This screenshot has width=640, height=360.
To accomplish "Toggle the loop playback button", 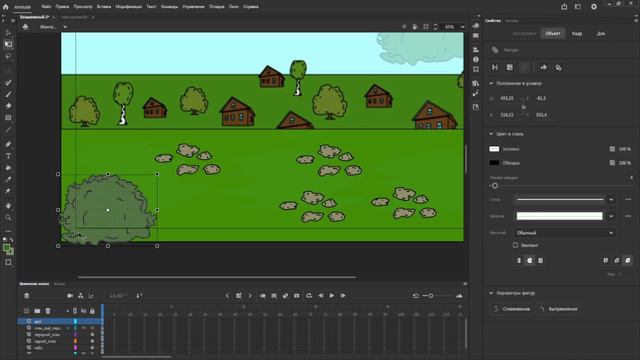I will [x=309, y=296].
